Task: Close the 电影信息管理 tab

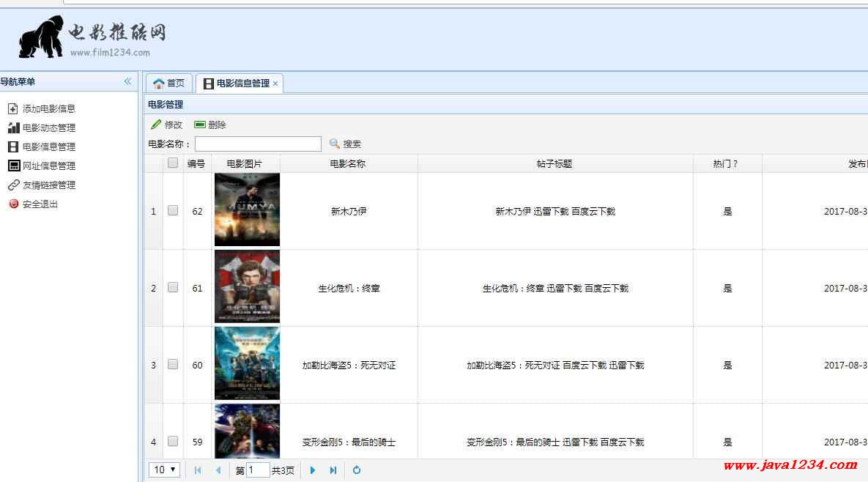Action: (275, 84)
